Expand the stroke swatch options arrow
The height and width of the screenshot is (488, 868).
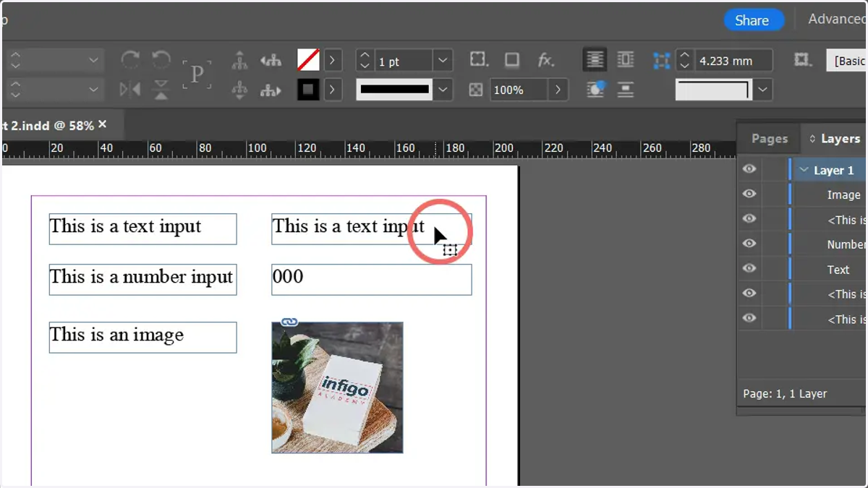332,90
